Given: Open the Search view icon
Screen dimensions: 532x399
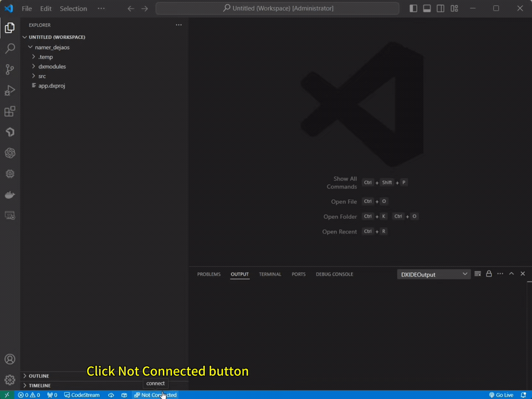Looking at the screenshot, I should (10, 49).
